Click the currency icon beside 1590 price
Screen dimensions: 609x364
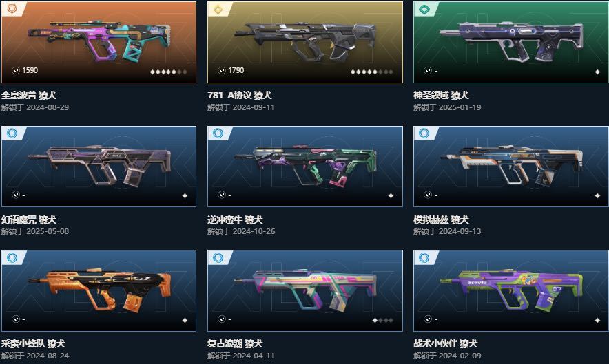coord(16,70)
